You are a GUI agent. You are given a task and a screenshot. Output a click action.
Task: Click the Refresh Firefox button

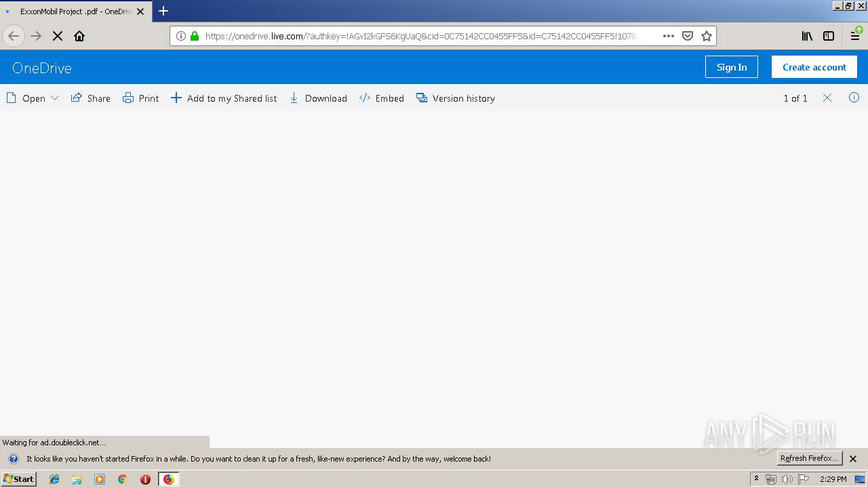810,458
